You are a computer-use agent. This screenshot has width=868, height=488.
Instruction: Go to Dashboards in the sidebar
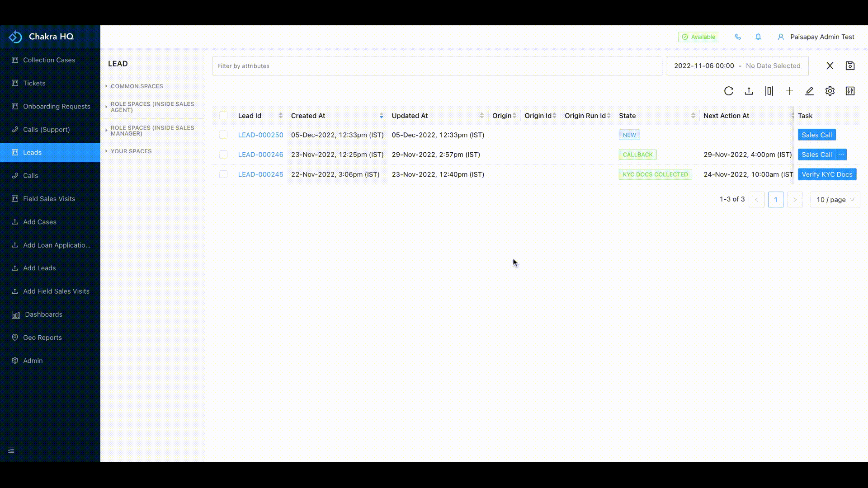(43, 314)
